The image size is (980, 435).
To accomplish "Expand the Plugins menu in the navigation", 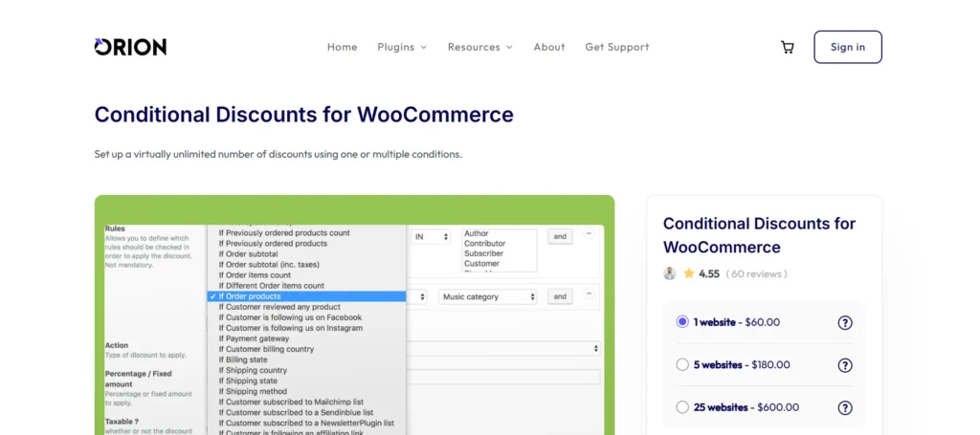I will (x=402, y=47).
